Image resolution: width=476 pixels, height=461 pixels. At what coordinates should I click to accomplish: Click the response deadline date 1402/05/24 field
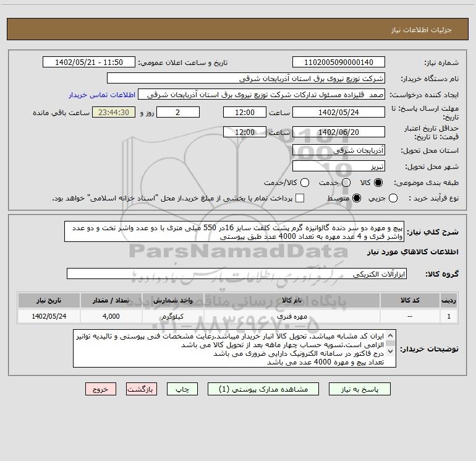pos(339,113)
